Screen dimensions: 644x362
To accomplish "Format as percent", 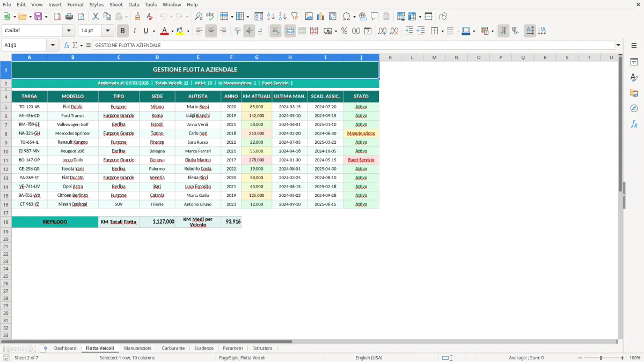I will tap(344, 31).
